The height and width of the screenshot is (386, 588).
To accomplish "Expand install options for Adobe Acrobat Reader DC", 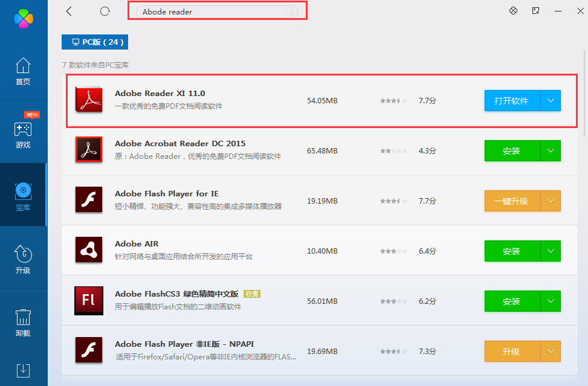I will 551,150.
